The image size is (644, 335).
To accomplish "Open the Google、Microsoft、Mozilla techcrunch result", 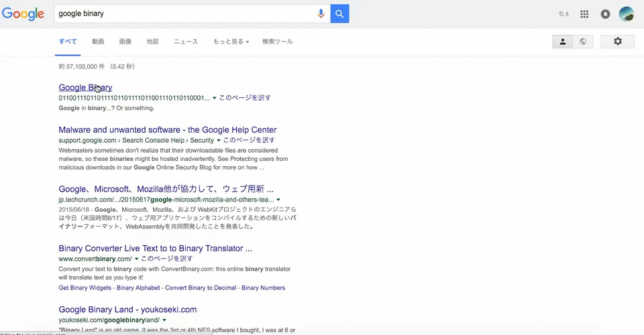I will tap(166, 189).
